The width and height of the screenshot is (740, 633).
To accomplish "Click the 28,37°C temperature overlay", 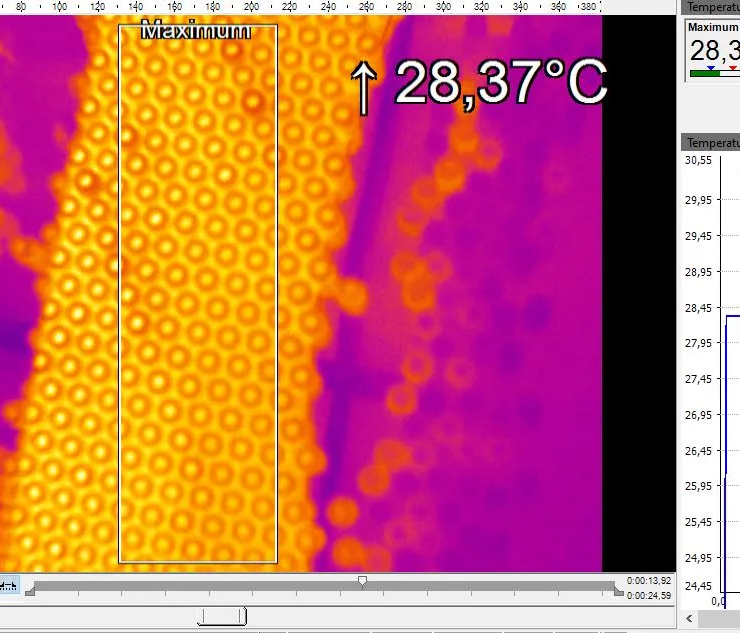I will pyautogui.click(x=500, y=83).
